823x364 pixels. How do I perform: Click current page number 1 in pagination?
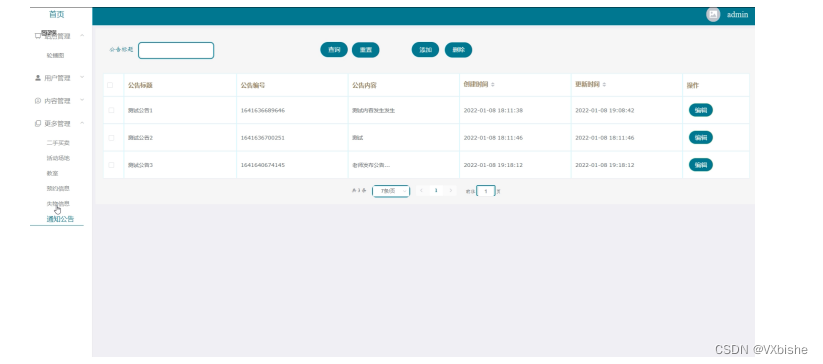point(436,191)
